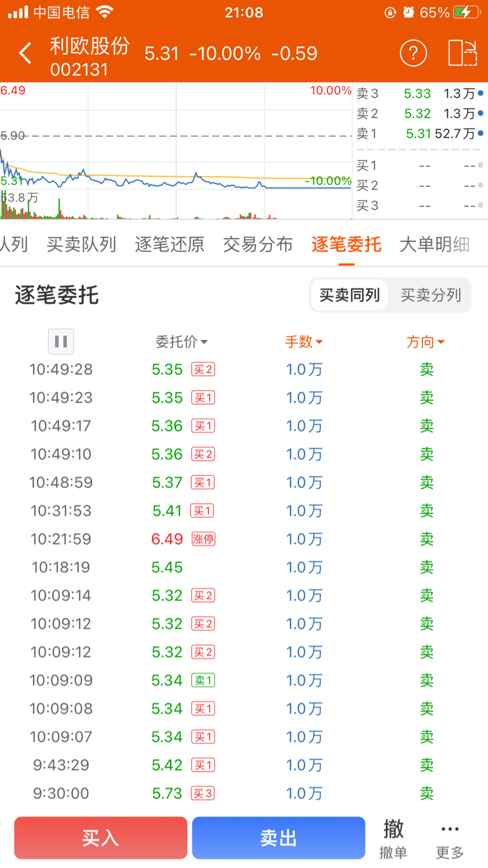Screen dimensions: 488x868
Task: Tap the 涨停 tag beside 6.49
Action: [203, 539]
